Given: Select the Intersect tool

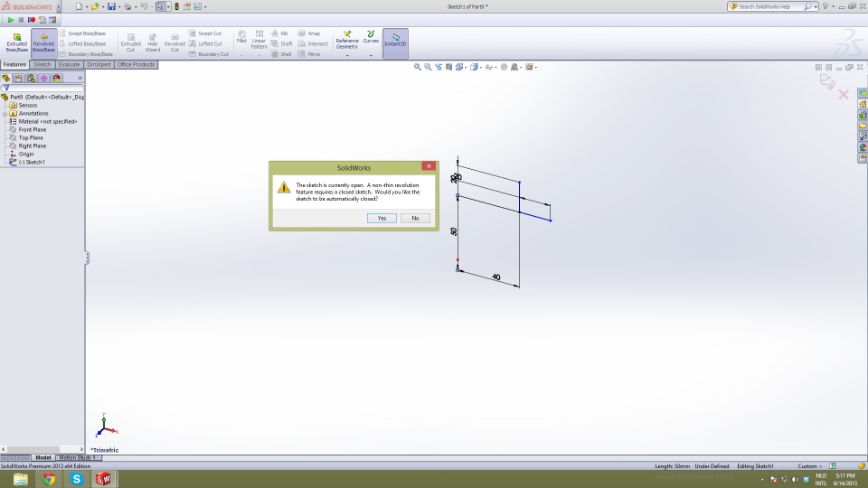Looking at the screenshot, I should 313,43.
